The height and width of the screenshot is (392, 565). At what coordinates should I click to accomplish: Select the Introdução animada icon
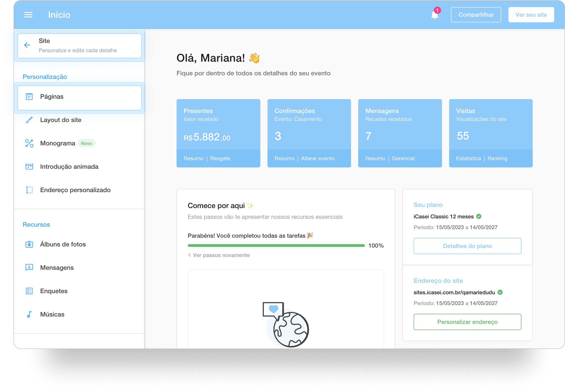point(29,167)
